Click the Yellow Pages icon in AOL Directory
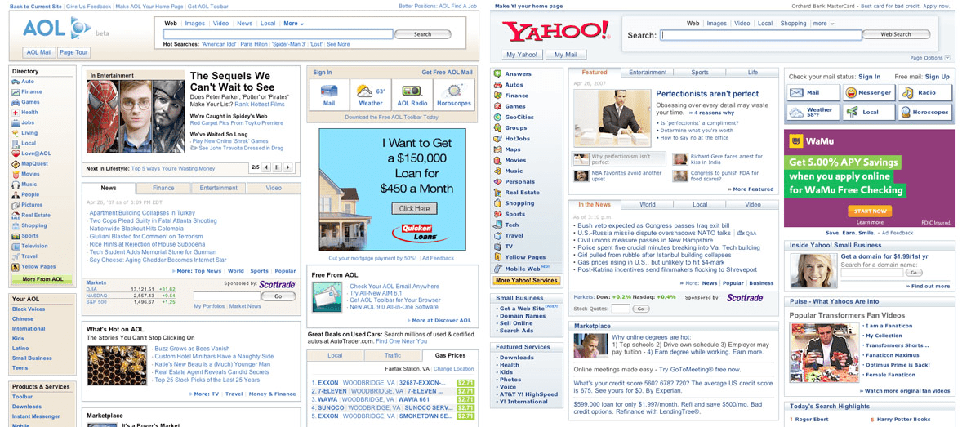 tap(16, 266)
